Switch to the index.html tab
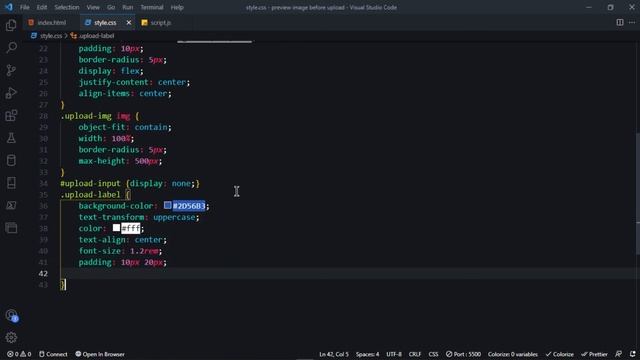This screenshot has height=360, width=640. [x=51, y=23]
